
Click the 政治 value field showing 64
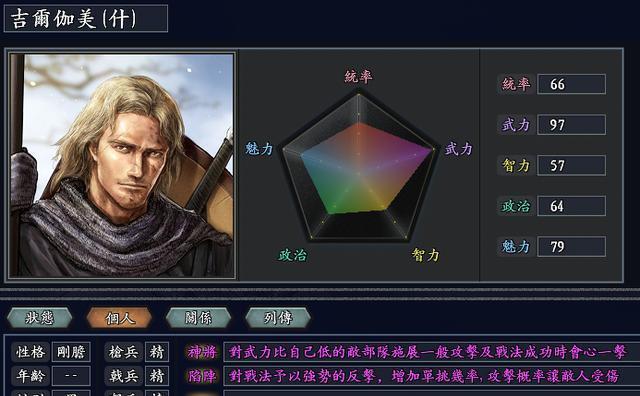tap(571, 206)
